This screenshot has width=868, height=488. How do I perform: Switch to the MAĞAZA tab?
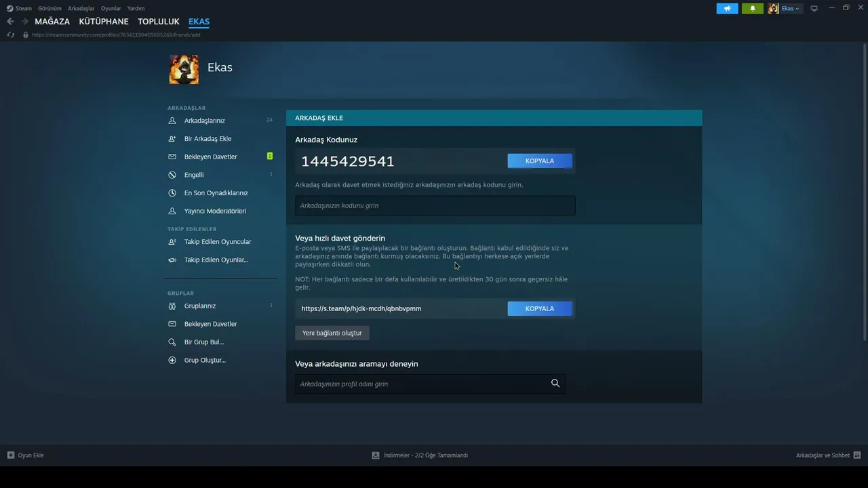pyautogui.click(x=52, y=22)
